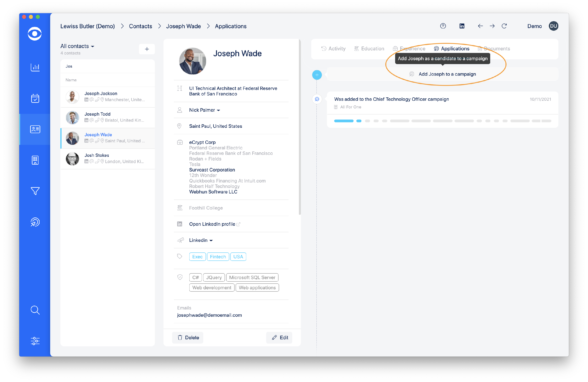588x382 pixels.
Task: Click the refresh page icon
Action: [504, 26]
